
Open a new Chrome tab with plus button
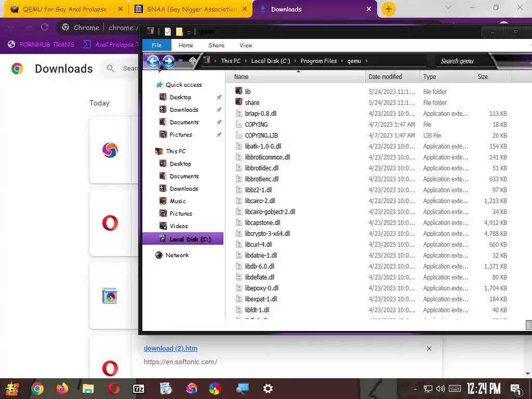click(x=389, y=9)
